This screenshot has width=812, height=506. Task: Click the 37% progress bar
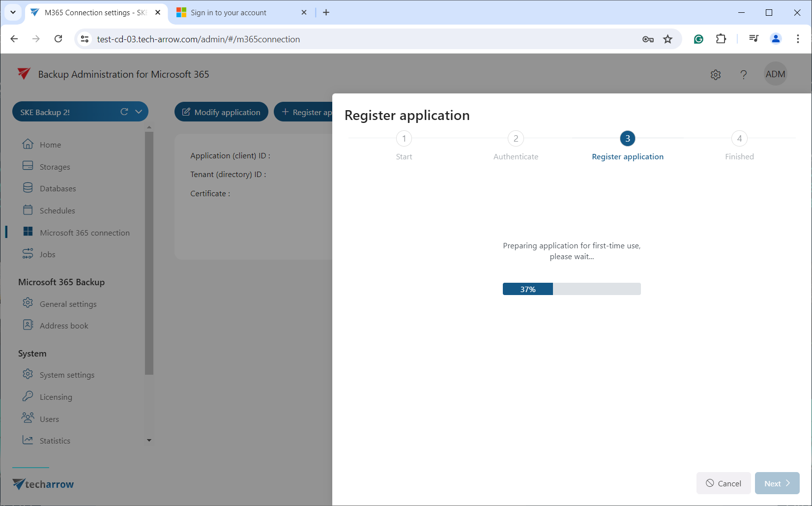[572, 289]
